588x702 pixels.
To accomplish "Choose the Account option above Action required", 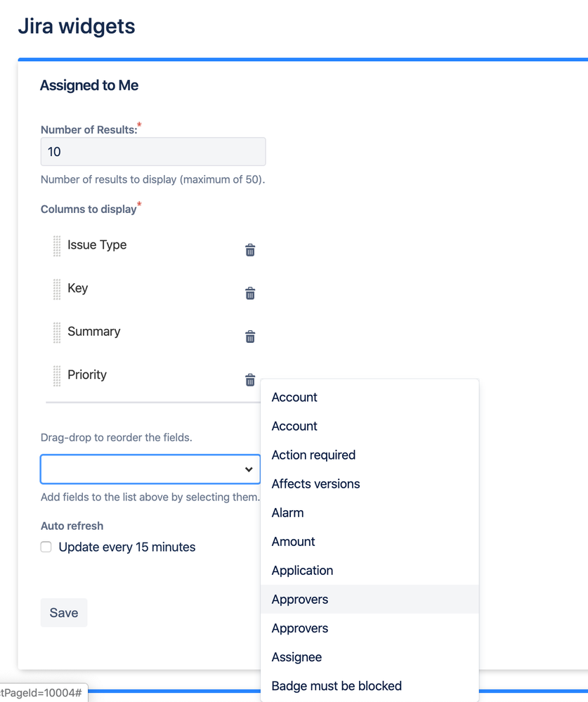I will (370, 426).
